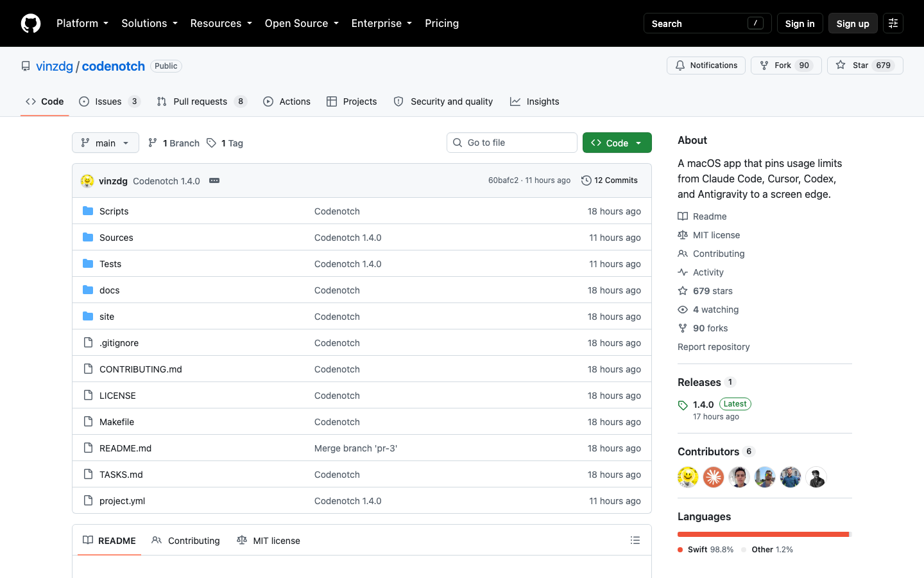Screen dimensions: 924x578
Task: Click the star icon beside 679 stars
Action: (x=683, y=291)
